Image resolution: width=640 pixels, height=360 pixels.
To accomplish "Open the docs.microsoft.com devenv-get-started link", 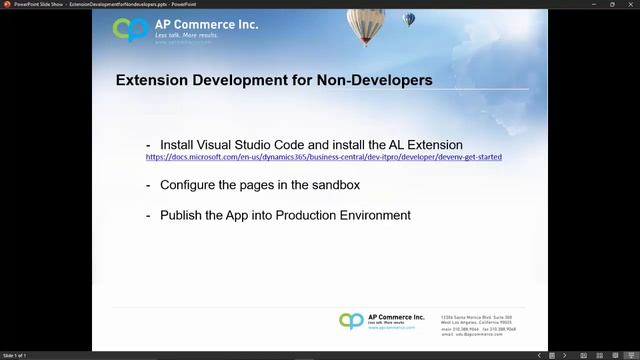I will tap(324, 157).
